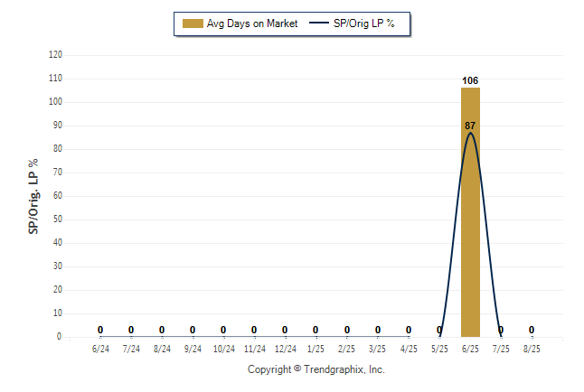Click the SP/Orig LP % legend line marker
Screen dimensions: 584x392
point(319,23)
